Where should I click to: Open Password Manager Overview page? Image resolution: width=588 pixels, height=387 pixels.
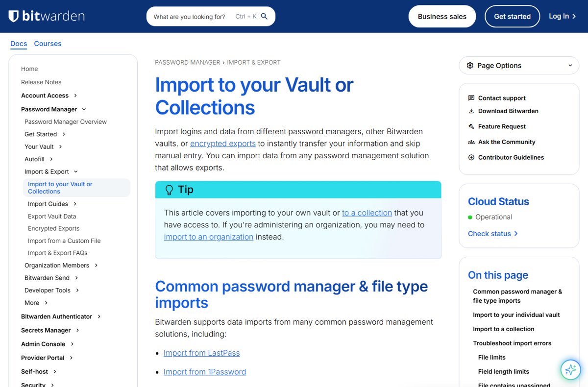(66, 122)
